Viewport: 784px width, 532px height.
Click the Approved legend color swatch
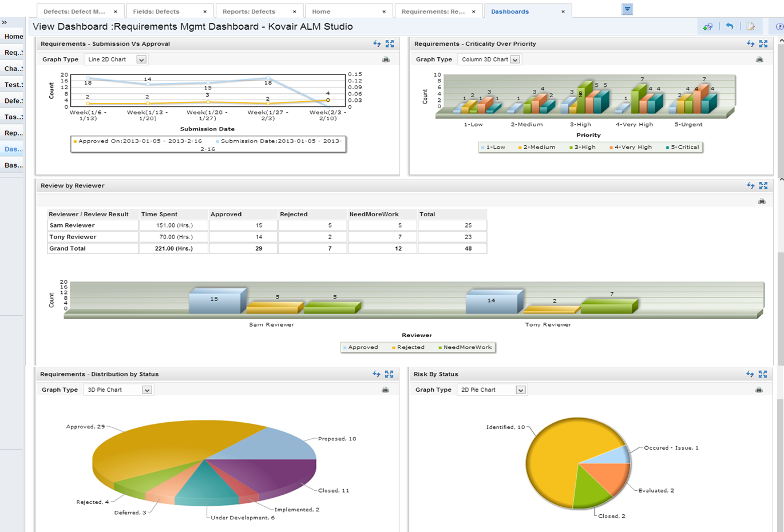(x=345, y=348)
